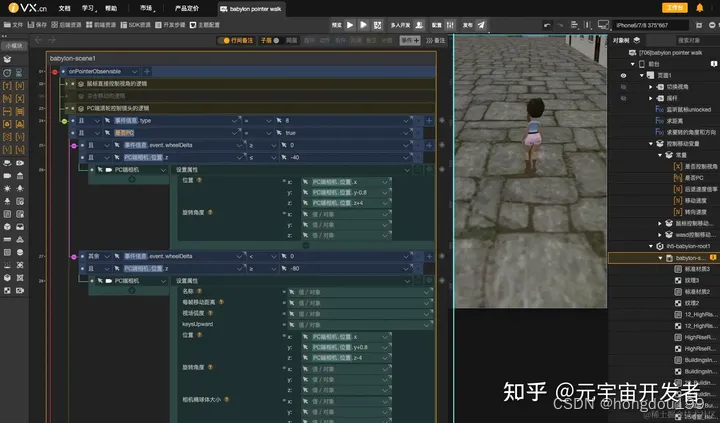720x423 pixels.
Task: Click QR code preview icon
Action: click(377, 25)
